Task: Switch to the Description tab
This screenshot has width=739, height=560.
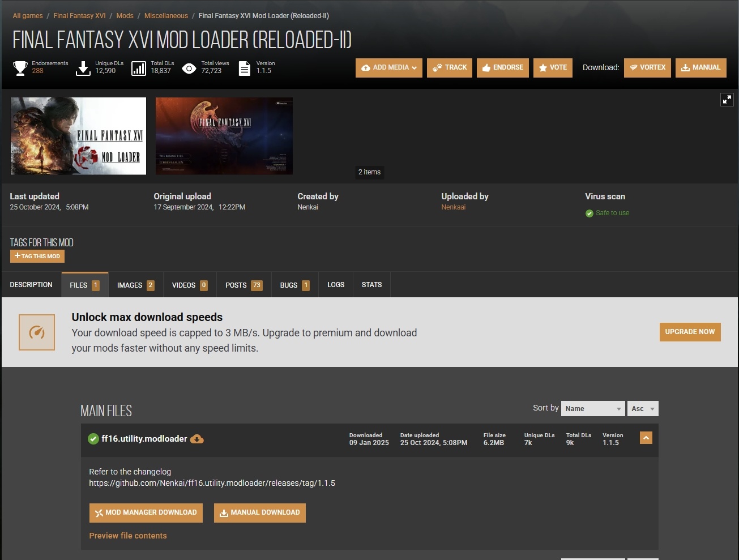Action: click(x=31, y=285)
